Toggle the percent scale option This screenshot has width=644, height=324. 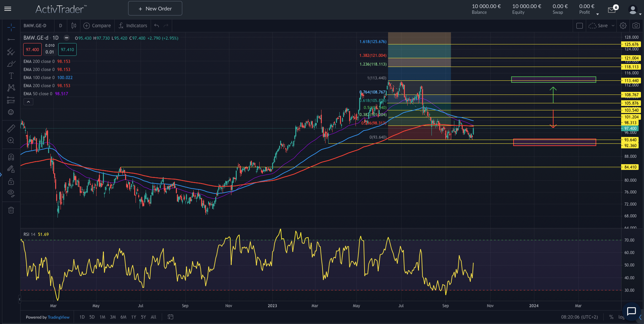point(611,317)
